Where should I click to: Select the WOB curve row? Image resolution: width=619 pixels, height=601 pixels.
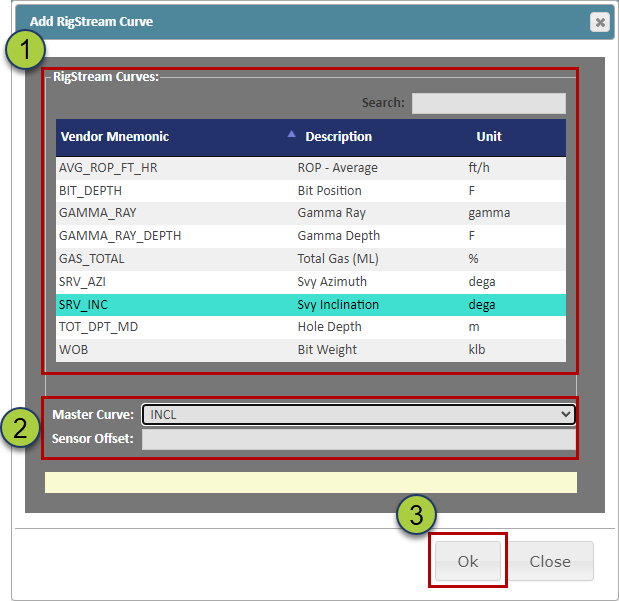(x=311, y=350)
